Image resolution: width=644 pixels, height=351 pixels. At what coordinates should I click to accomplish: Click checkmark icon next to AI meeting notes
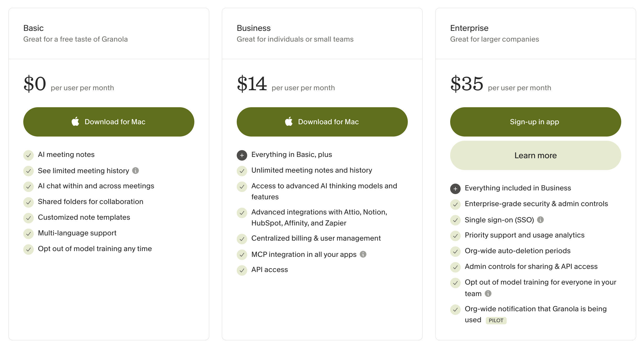click(29, 155)
